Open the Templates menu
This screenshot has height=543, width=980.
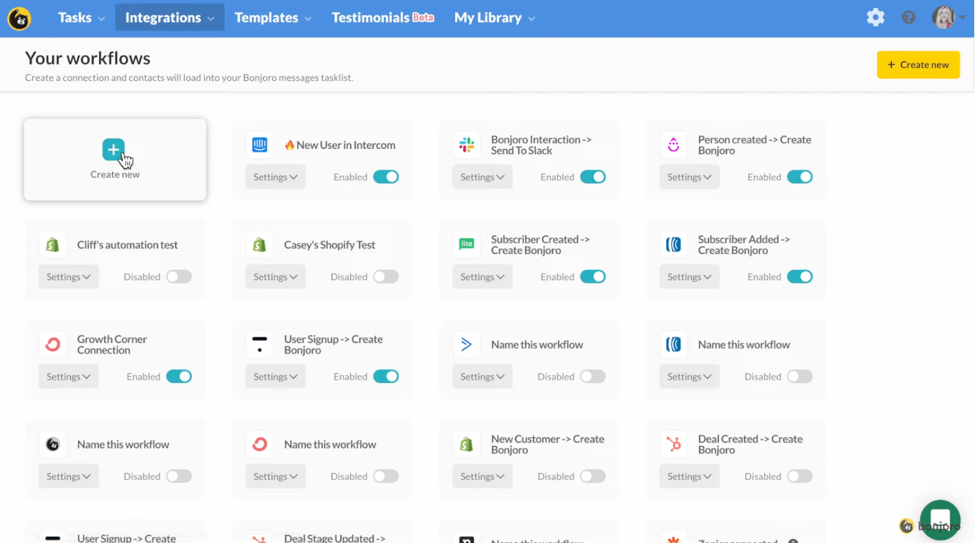(273, 18)
